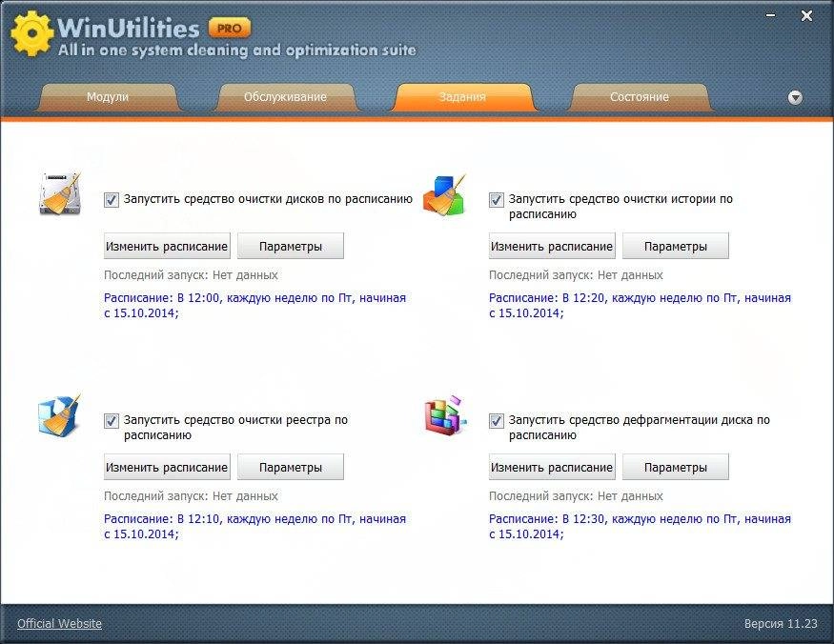
Task: Open the Official Website link
Action: [59, 623]
